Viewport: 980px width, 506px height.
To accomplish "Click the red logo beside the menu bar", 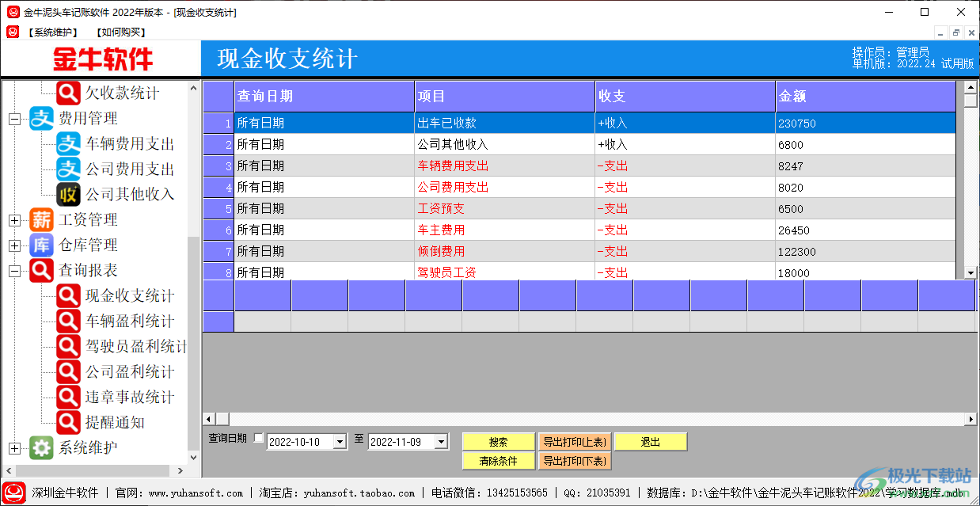I will pos(12,32).
